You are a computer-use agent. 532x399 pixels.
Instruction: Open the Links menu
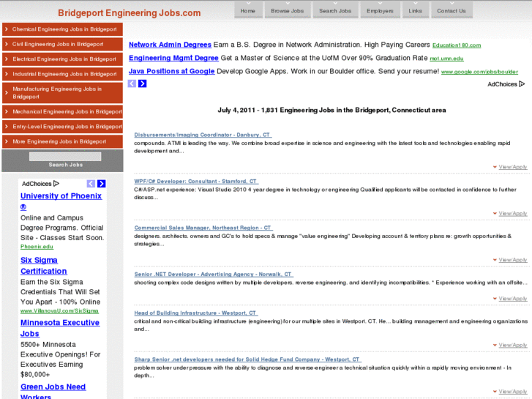click(416, 10)
